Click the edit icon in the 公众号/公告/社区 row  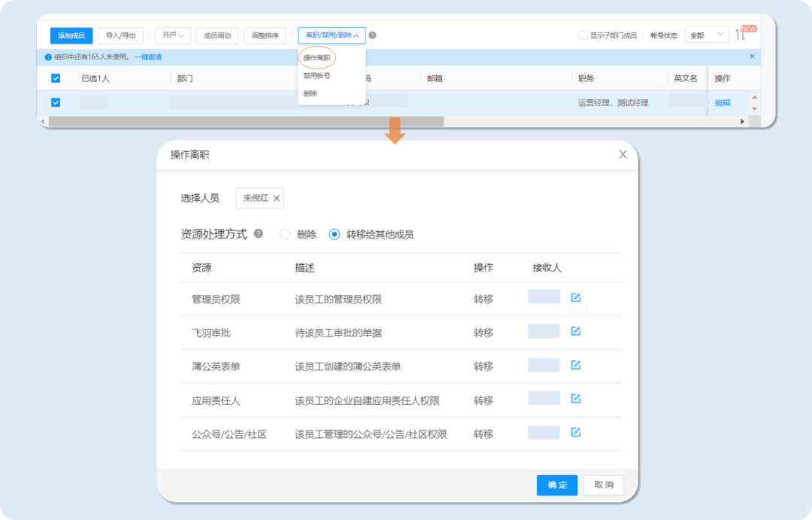coord(574,433)
